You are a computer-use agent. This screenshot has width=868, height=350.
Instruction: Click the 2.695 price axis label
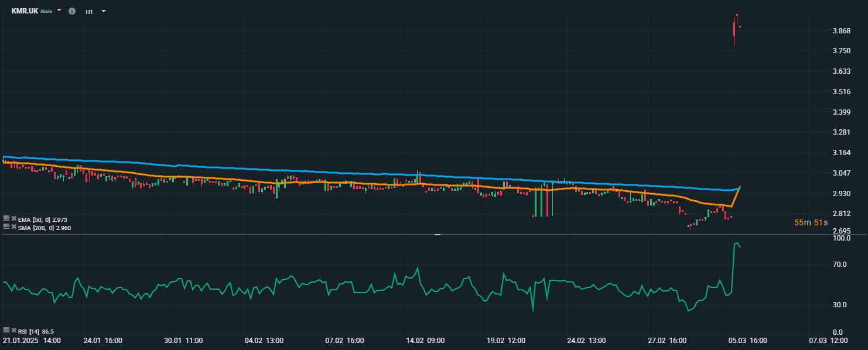click(x=840, y=231)
